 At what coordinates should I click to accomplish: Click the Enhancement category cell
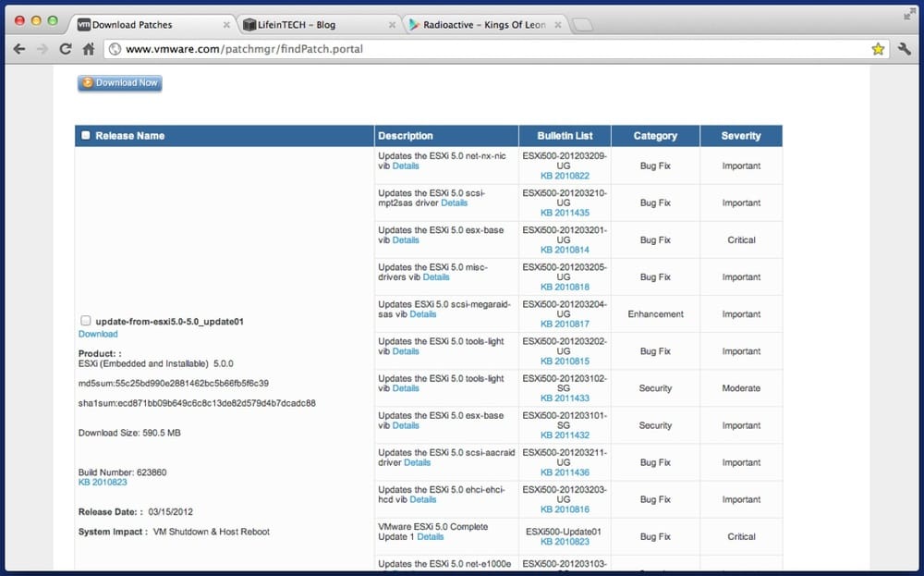click(x=655, y=314)
